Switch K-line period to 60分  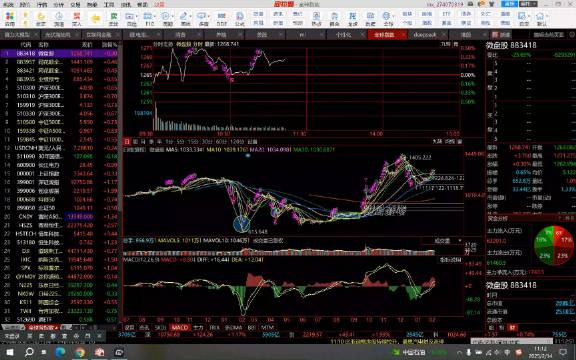click(221, 141)
